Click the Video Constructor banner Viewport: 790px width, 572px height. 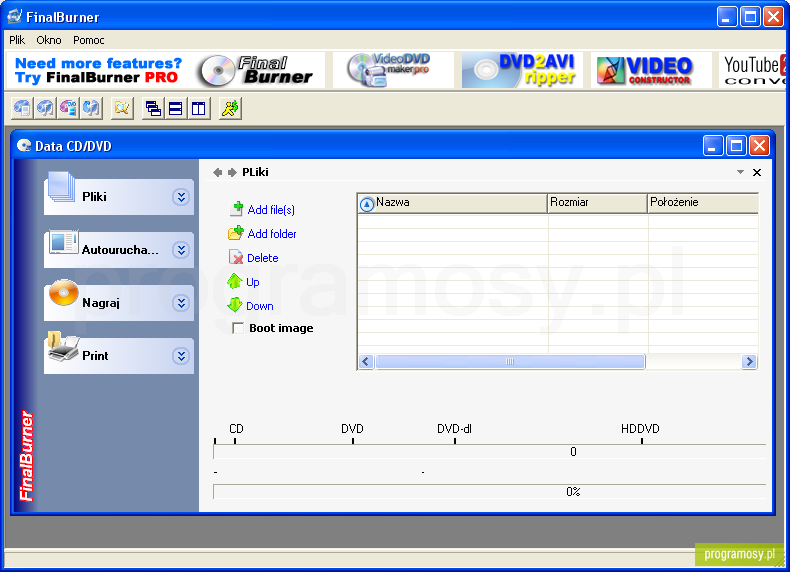tap(651, 70)
